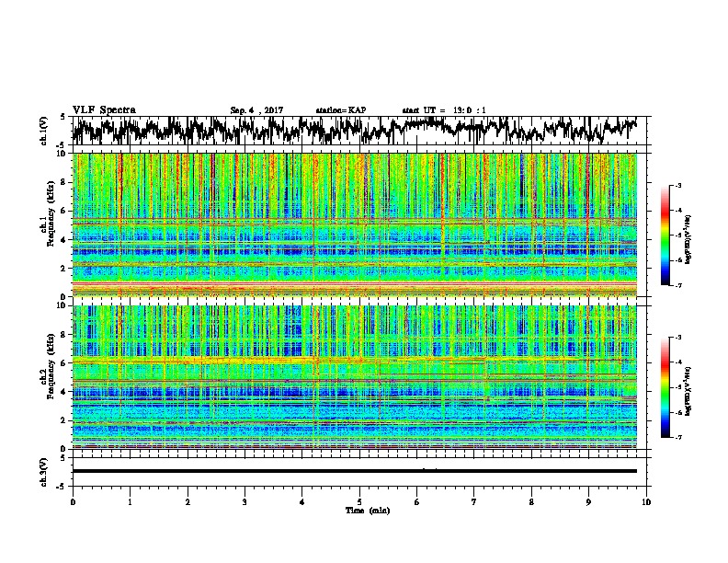Click the ch.1 color scale bar
Viewport: 728px width, 563px height.
coord(665,236)
